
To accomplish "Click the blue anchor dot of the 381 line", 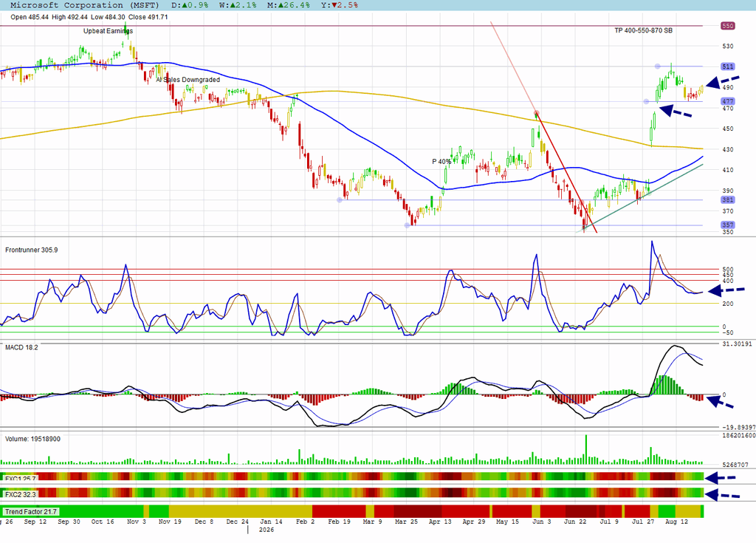I will [340, 199].
